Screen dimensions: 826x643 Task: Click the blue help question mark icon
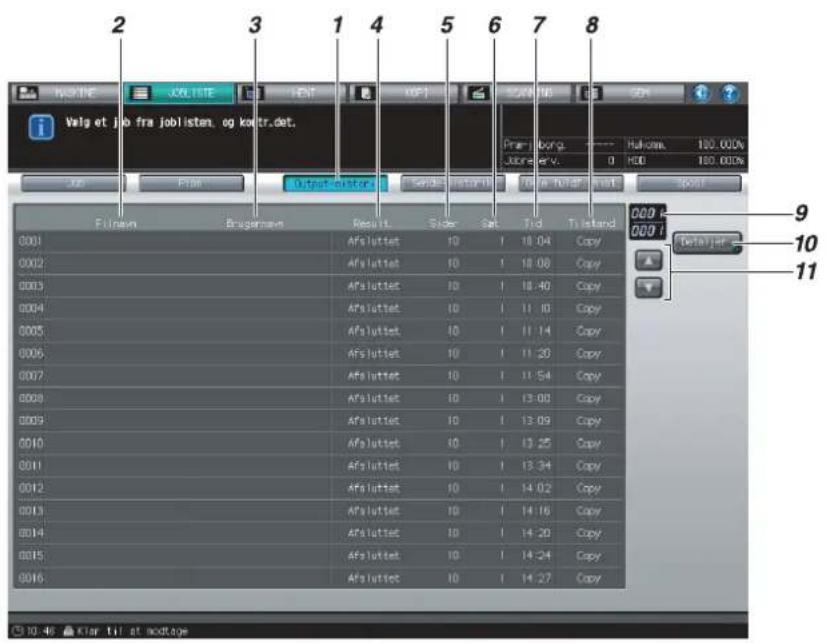click(x=730, y=94)
